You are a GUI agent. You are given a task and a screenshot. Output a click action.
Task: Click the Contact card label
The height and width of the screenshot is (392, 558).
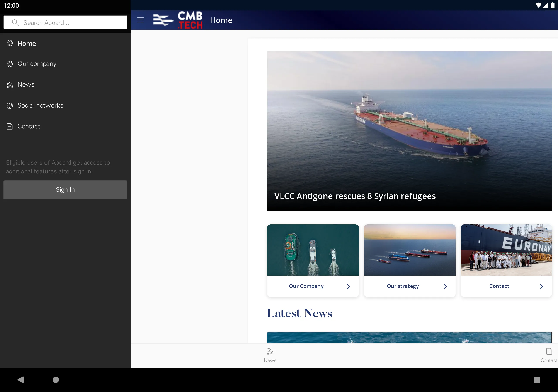tap(499, 286)
